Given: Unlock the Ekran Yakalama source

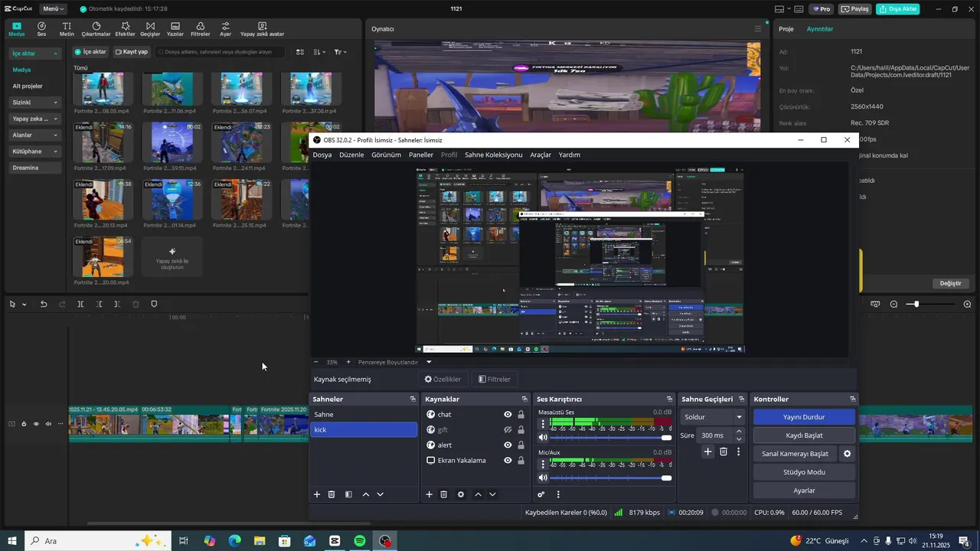Looking at the screenshot, I should click(521, 460).
